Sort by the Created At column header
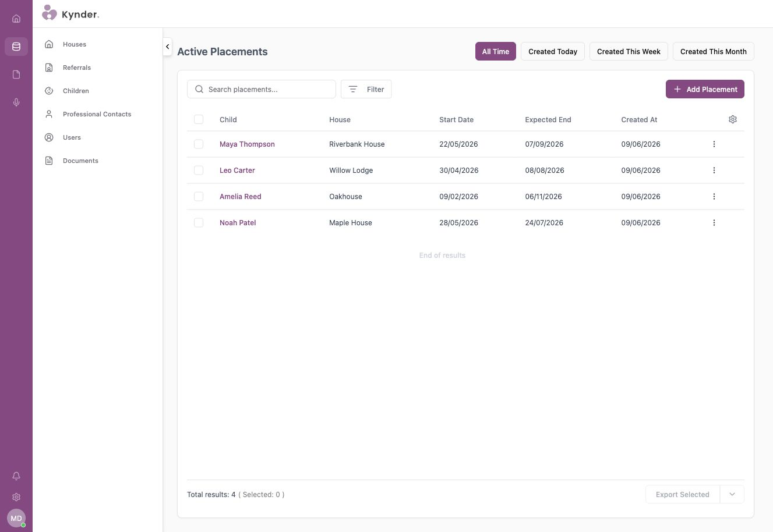The width and height of the screenshot is (773, 532). pos(639,119)
